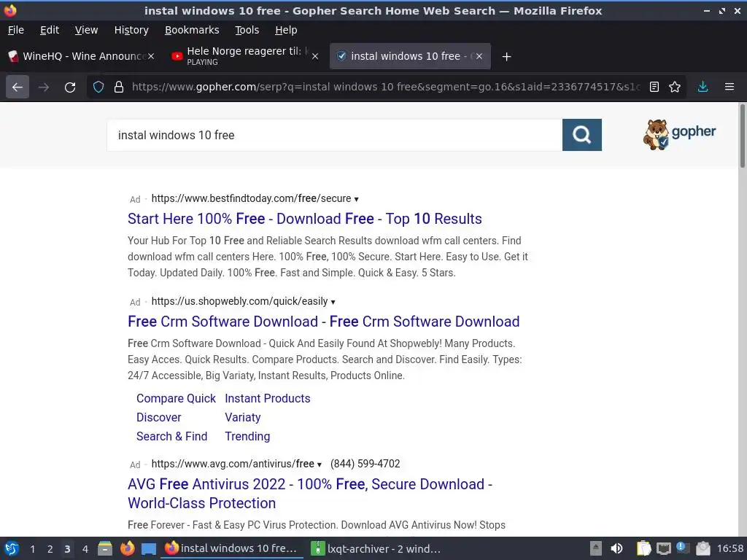Click the gopher logo
Viewport: 747px width, 560px height.
tap(679, 134)
